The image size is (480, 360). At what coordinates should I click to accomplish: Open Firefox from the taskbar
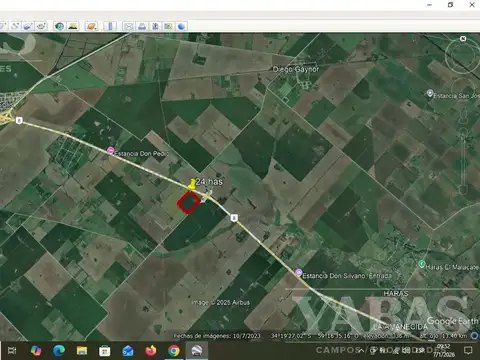[151, 350]
